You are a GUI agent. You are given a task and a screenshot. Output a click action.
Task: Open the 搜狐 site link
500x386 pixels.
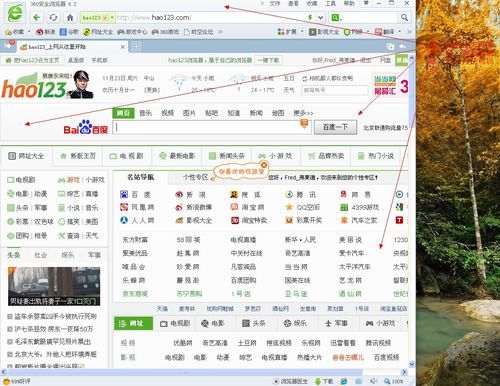245,194
